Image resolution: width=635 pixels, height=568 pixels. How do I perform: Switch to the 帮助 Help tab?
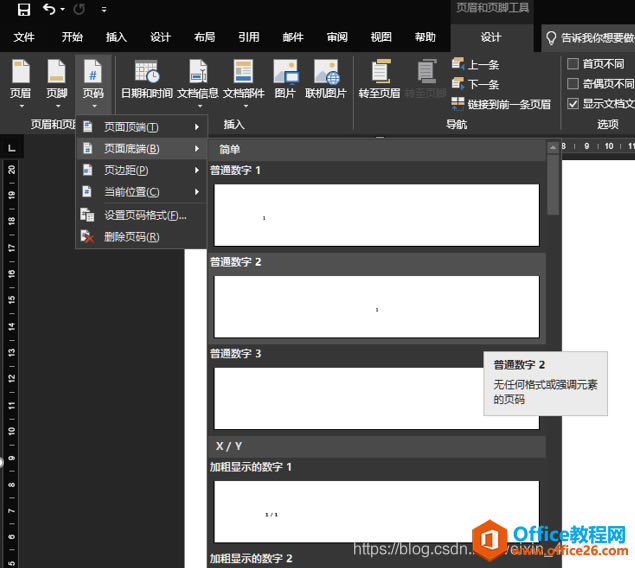pos(425,37)
